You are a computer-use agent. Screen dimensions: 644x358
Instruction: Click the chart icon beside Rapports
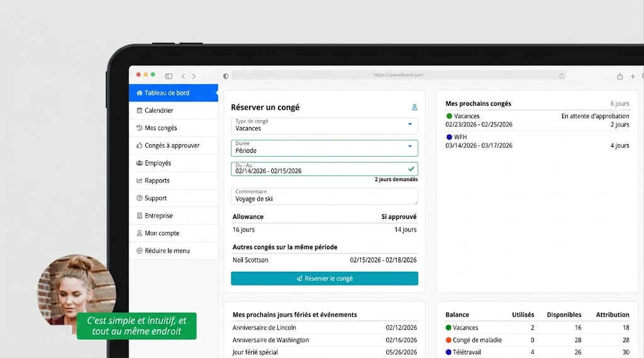[139, 181]
